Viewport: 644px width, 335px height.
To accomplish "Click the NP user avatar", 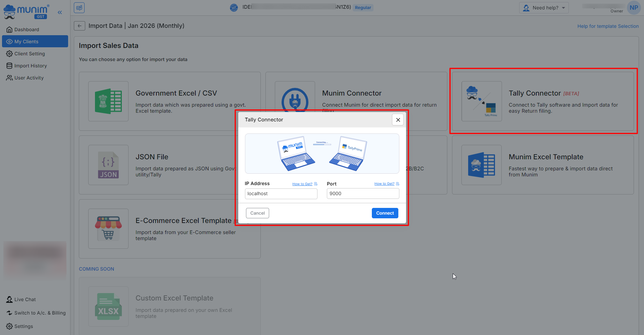I will [633, 8].
